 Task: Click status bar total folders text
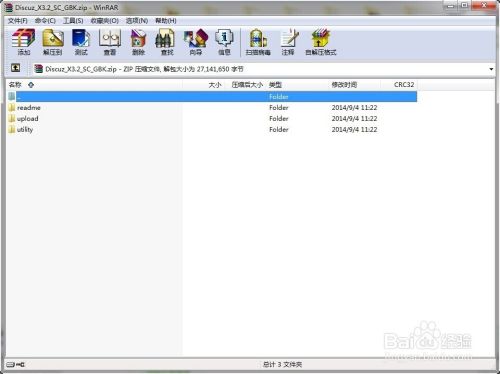point(282,364)
